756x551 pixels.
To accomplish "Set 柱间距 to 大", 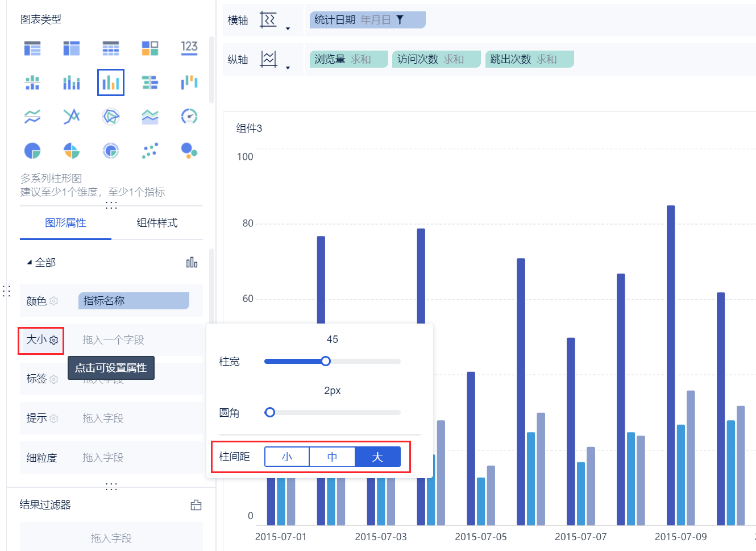I will pyautogui.click(x=378, y=457).
